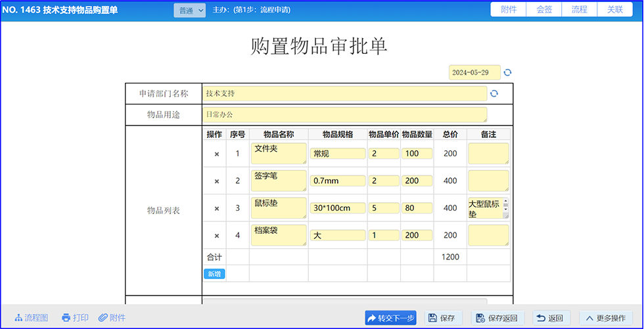Click the scrollbar in the 大型鼠标垫 remark box
This screenshot has width=644, height=329.
coord(506,208)
